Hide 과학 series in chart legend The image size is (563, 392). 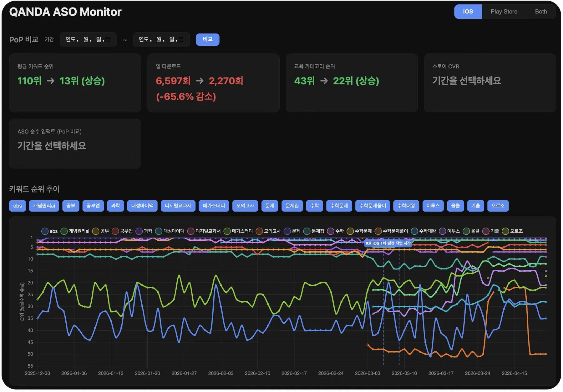coord(144,231)
